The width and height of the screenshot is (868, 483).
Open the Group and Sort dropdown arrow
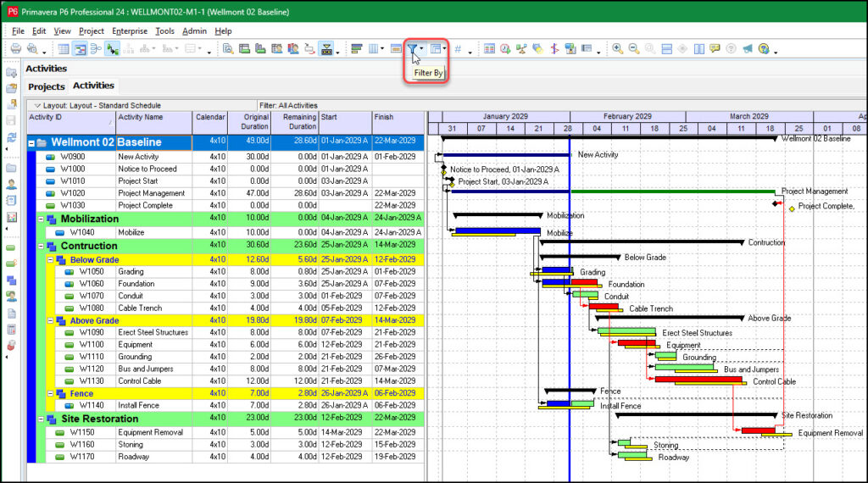point(444,49)
